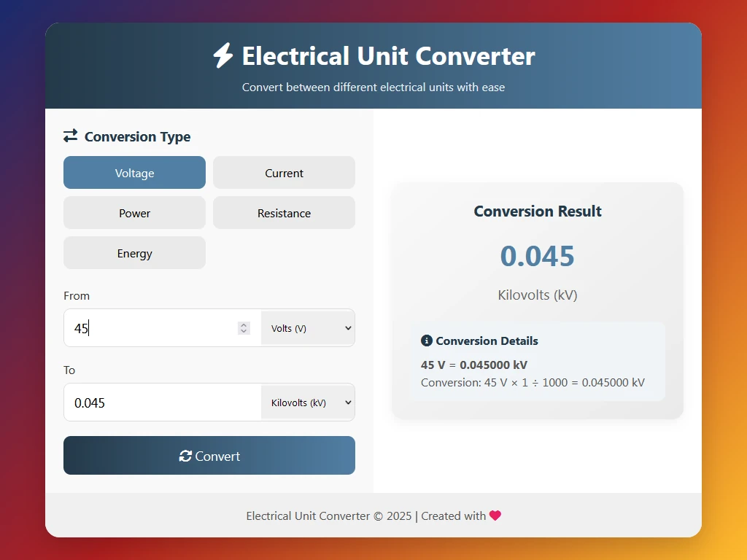Open the Volts (V) unit dropdown

[x=308, y=328]
